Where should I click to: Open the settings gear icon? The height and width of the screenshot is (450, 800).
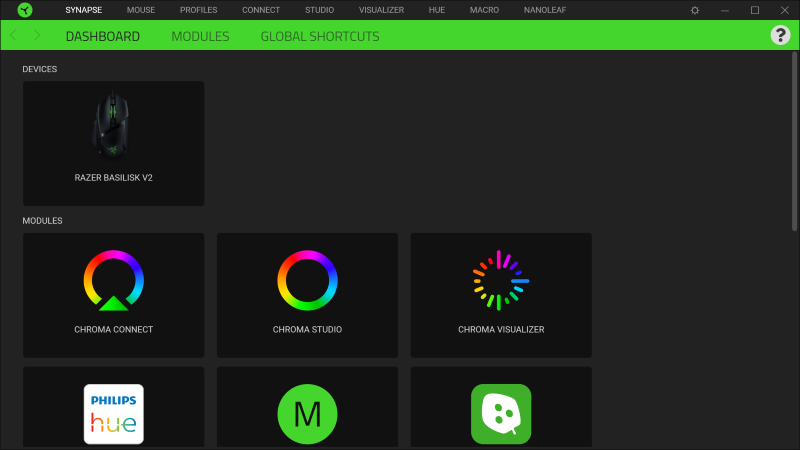coord(694,10)
